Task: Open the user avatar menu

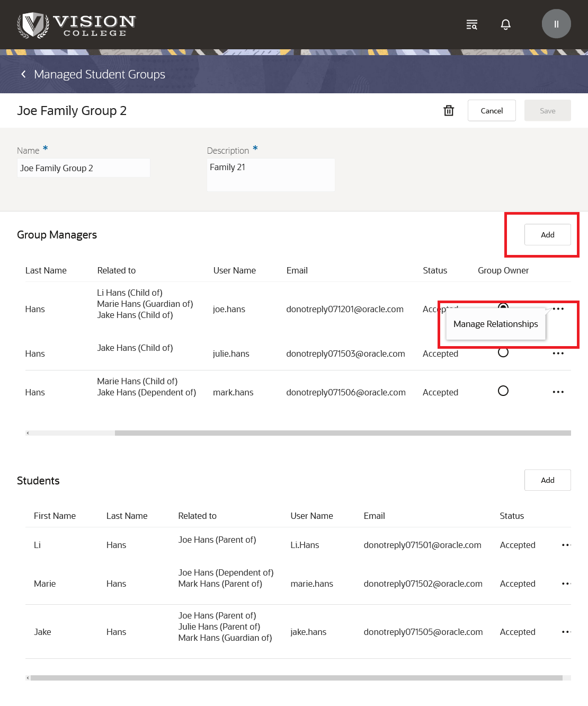Action: click(x=556, y=24)
